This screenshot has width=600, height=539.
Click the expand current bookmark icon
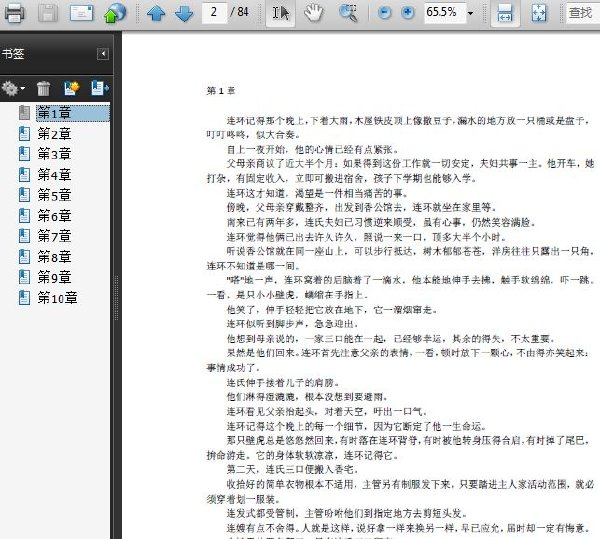tap(100, 88)
